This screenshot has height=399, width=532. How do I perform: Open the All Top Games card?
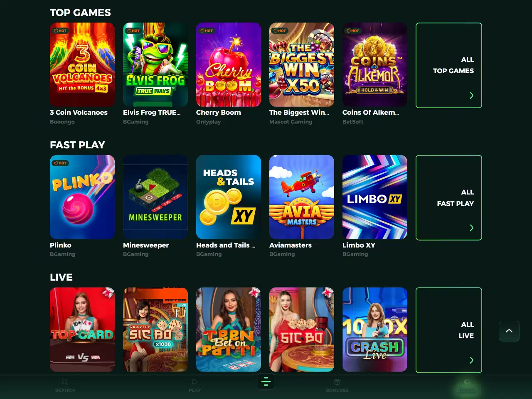click(x=449, y=65)
